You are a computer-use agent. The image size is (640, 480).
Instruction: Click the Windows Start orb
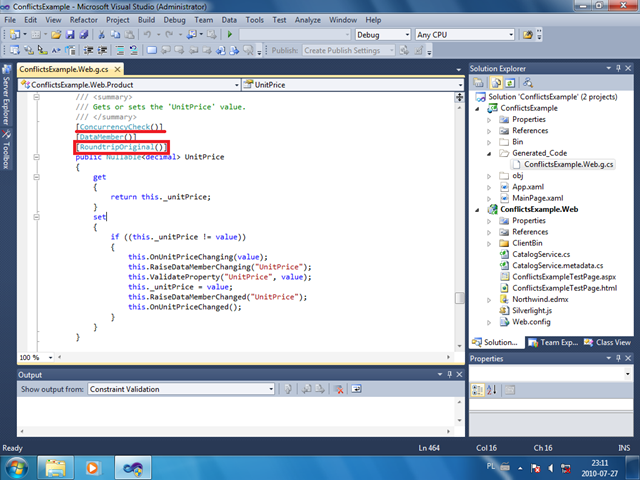pos(16,468)
